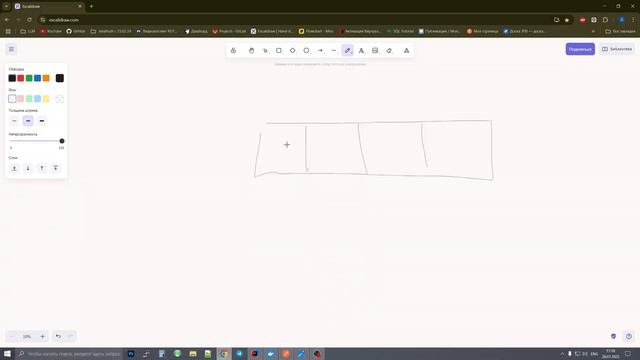Reload the page
640x360 pixels.
[29, 20]
